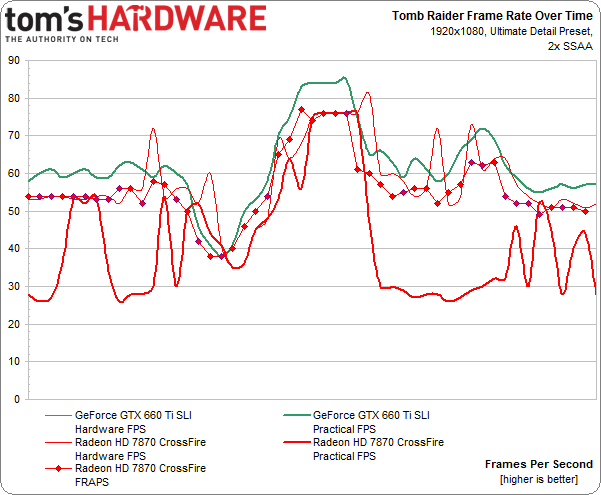Click the FRAPS diamond marker at peak 77 FPS
The width and height of the screenshot is (601, 495).
pyautogui.click(x=301, y=110)
